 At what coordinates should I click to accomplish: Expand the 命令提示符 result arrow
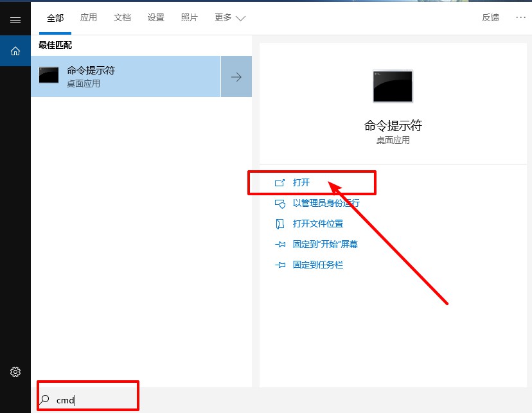coord(236,76)
